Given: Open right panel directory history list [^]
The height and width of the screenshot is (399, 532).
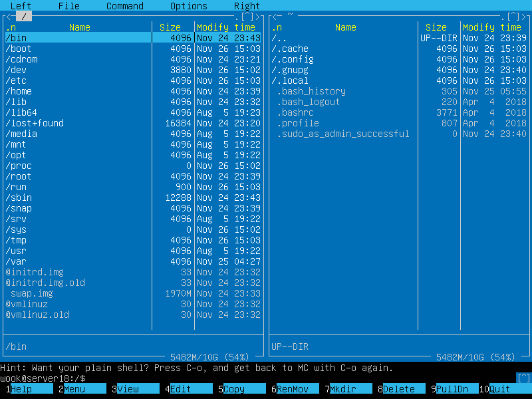Looking at the screenshot, I should [x=513, y=16].
